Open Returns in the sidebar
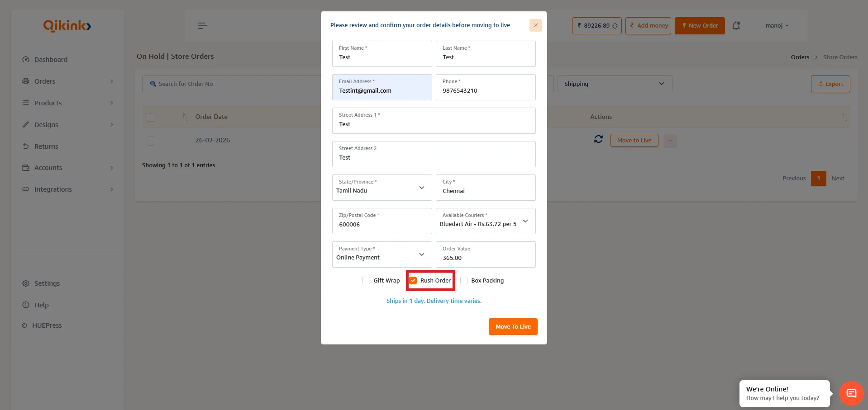868x410 pixels. coord(46,146)
